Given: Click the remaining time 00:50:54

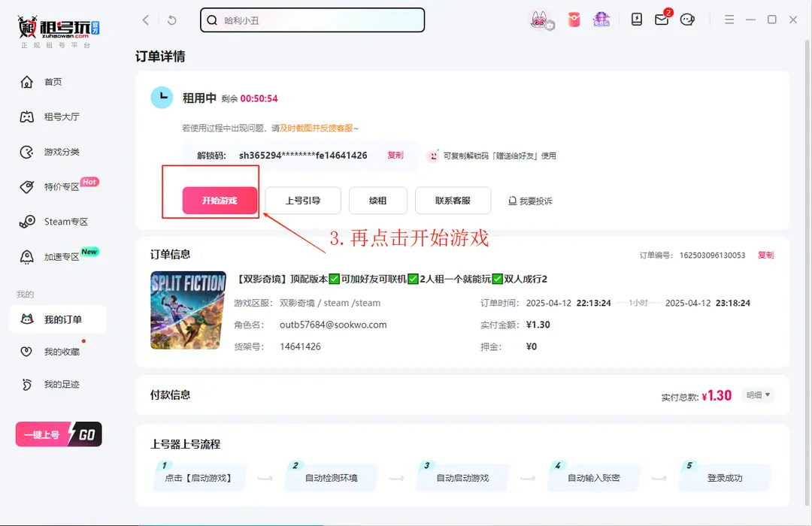Looking at the screenshot, I should (259, 98).
